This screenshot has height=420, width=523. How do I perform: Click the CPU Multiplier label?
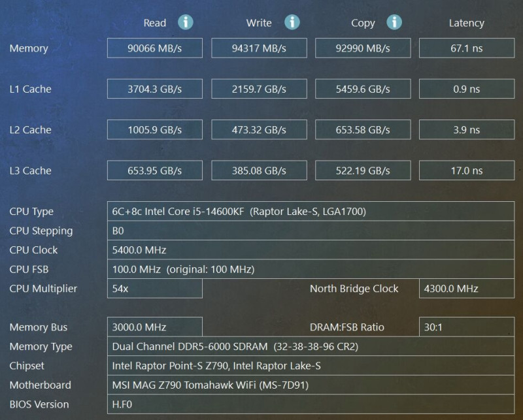(43, 289)
